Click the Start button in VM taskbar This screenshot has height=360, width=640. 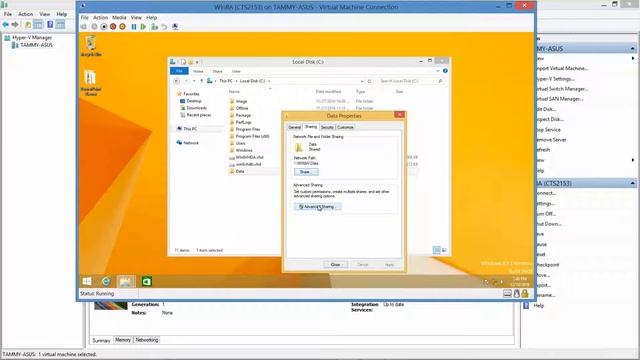pyautogui.click(x=87, y=281)
